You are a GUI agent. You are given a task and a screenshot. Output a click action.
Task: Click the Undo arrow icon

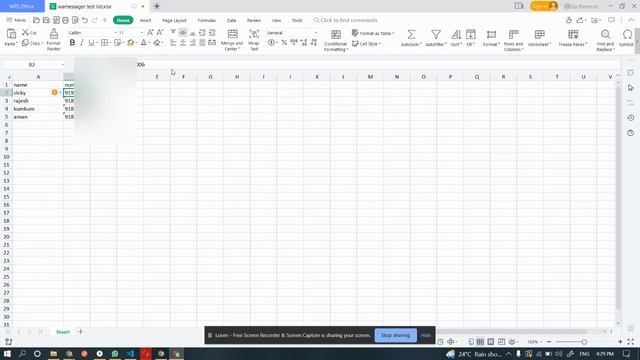tap(85, 20)
